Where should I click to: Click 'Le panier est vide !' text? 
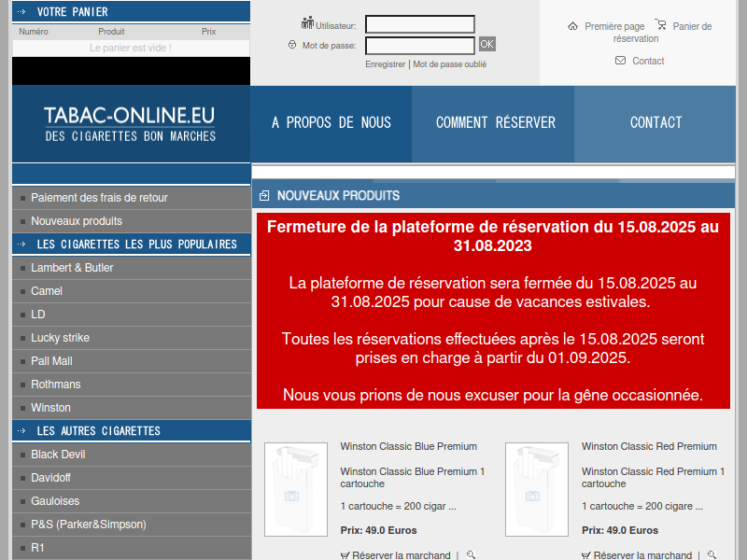pyautogui.click(x=131, y=49)
